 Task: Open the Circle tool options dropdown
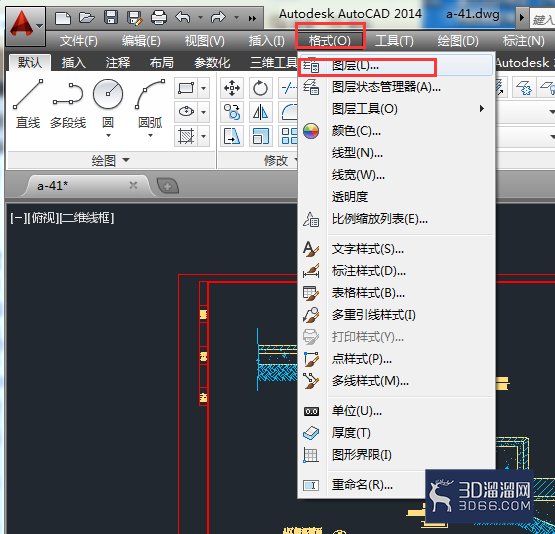point(108,136)
